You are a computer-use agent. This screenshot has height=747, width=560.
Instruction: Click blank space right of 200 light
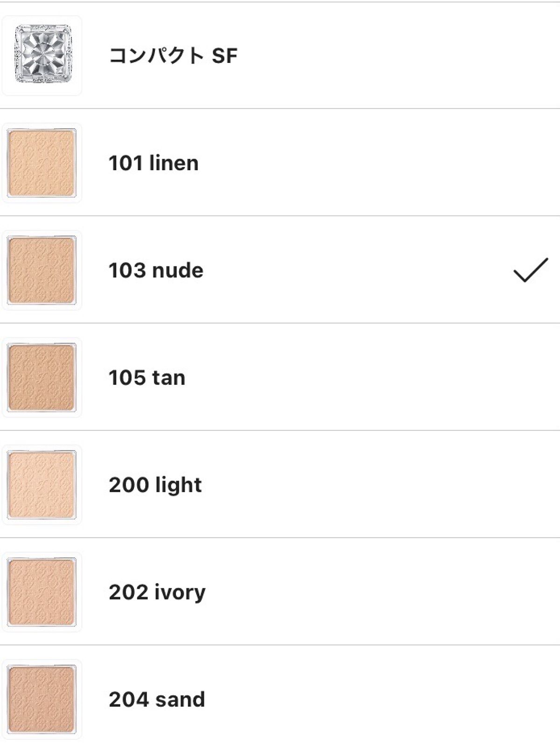point(373,485)
